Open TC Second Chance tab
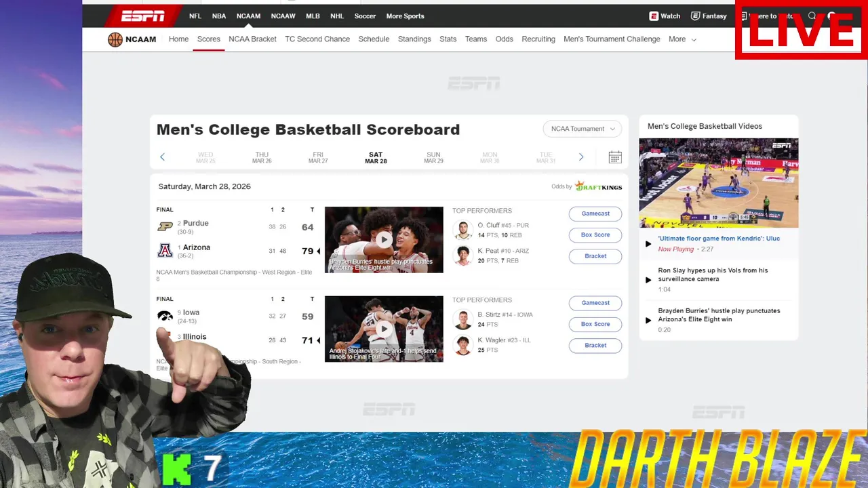 click(x=317, y=39)
